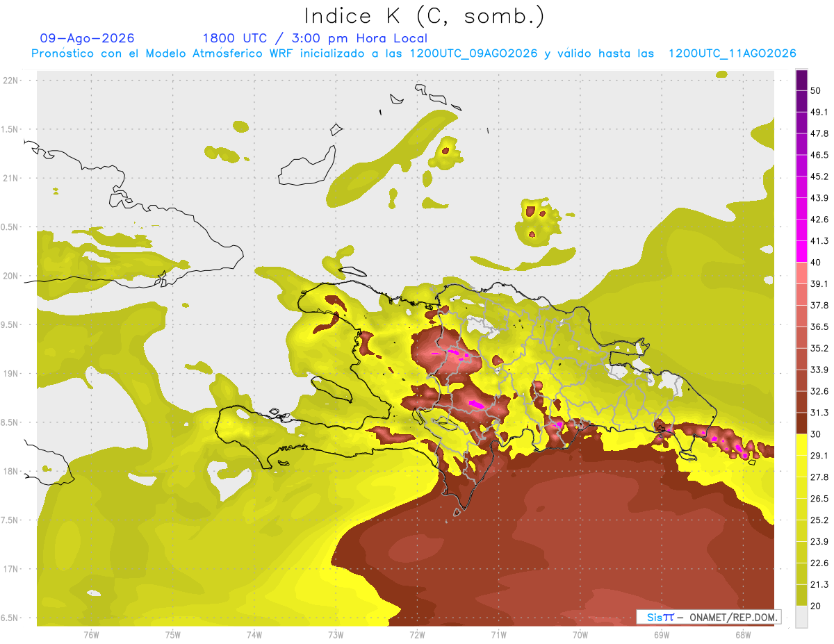Click the color scale value "47.8"
The width and height of the screenshot is (834, 644).
coord(819,133)
